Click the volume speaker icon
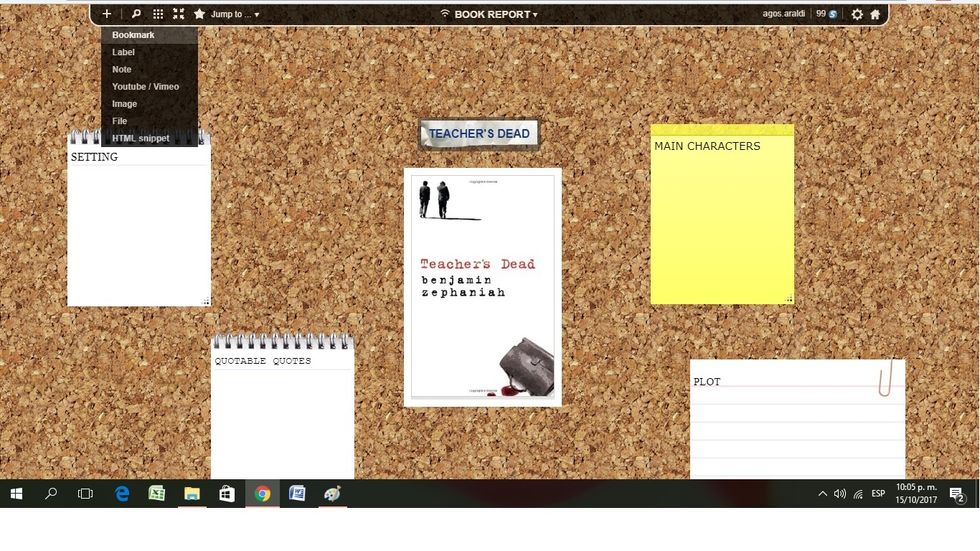The width and height of the screenshot is (980, 551). pos(840,494)
